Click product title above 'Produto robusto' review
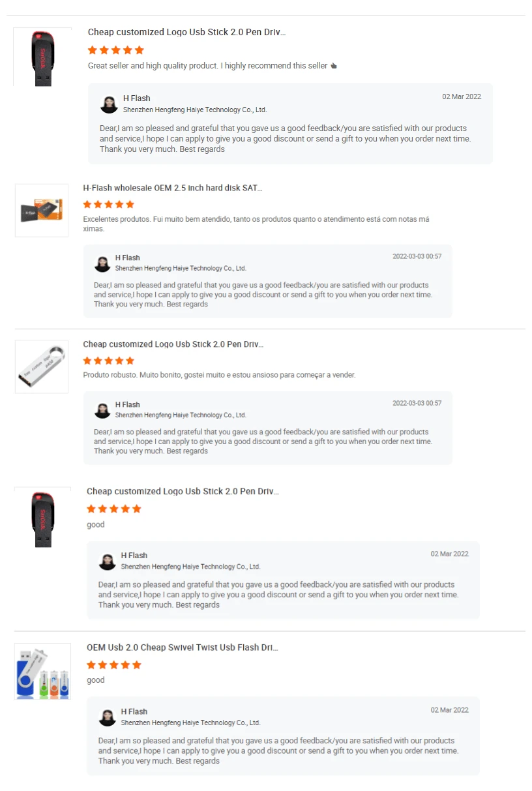Image resolution: width=532 pixels, height=791 pixels. coord(173,344)
